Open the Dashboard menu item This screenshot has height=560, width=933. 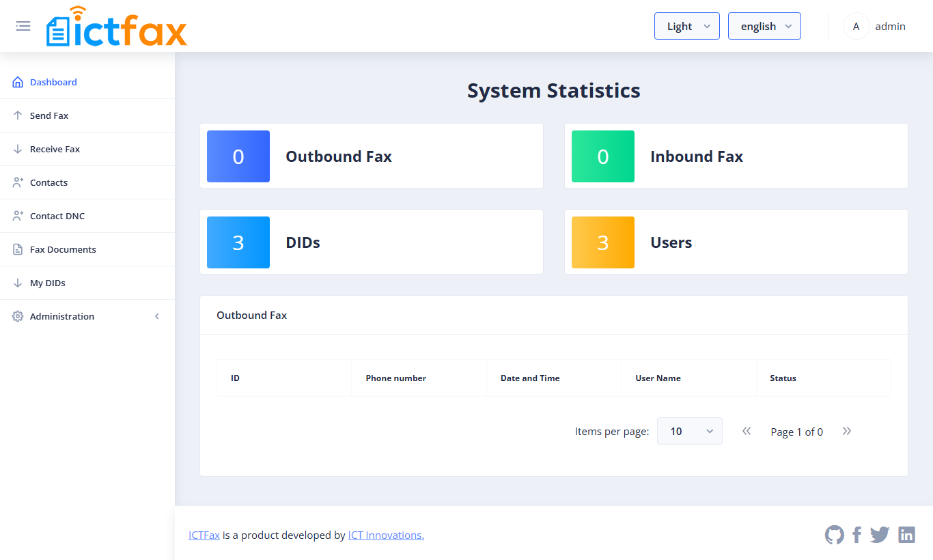pyautogui.click(x=87, y=82)
